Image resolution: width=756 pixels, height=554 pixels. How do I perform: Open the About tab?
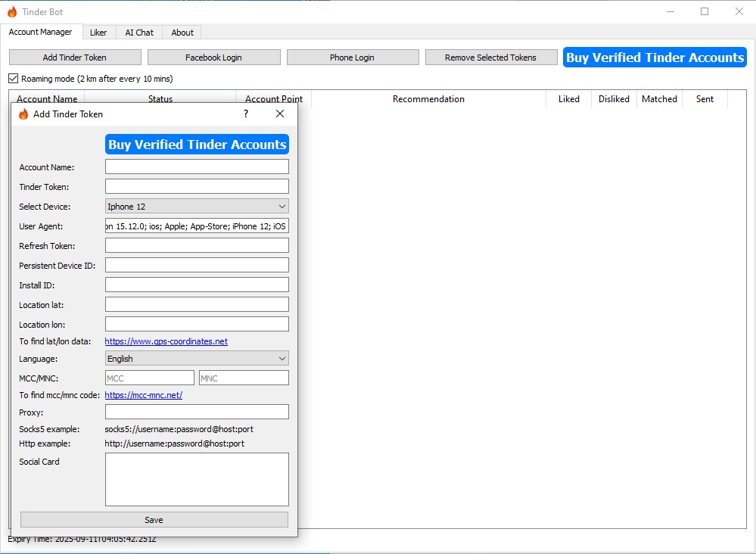[x=182, y=33]
